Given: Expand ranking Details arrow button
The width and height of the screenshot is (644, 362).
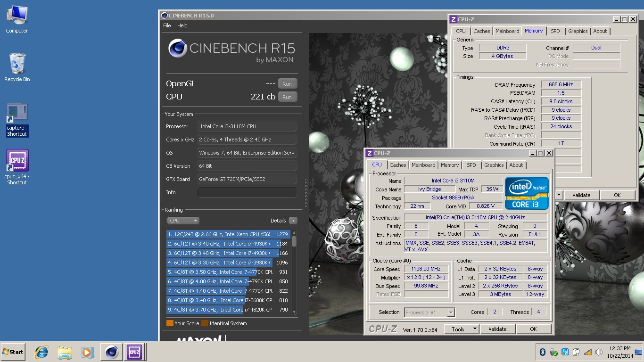Looking at the screenshot, I should [293, 221].
